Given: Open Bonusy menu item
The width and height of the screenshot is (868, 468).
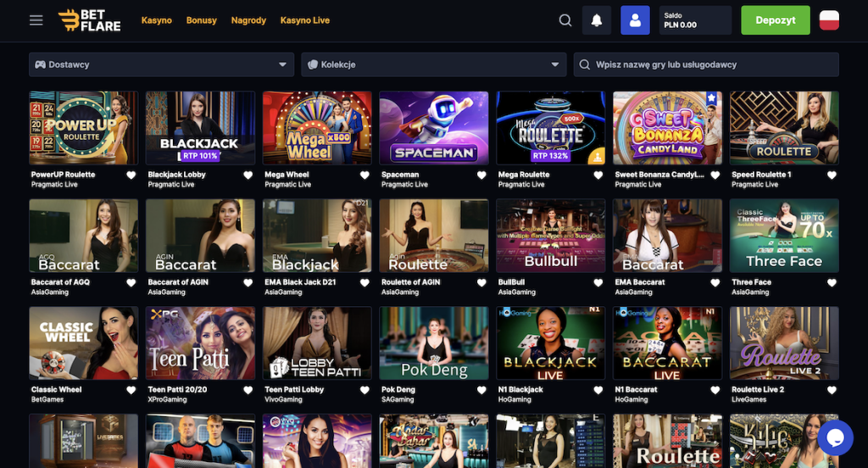Looking at the screenshot, I should click(x=202, y=20).
